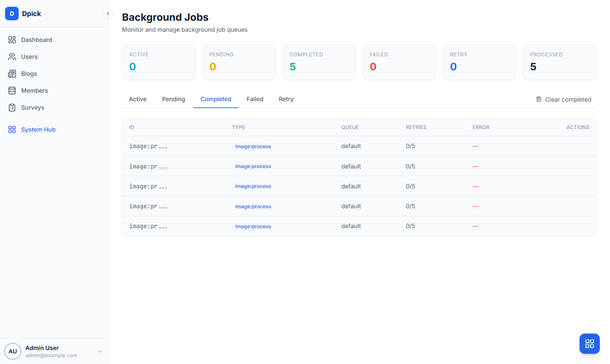Screen dimensions: 610x364
Task: Expand the Admin User menu chevron
Action: click(x=100, y=351)
